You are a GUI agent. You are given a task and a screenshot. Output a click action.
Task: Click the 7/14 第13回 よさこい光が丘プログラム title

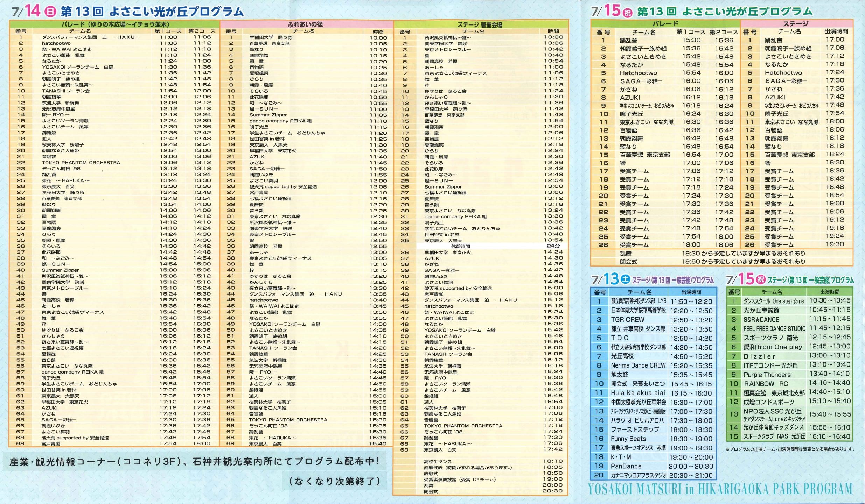click(x=128, y=11)
